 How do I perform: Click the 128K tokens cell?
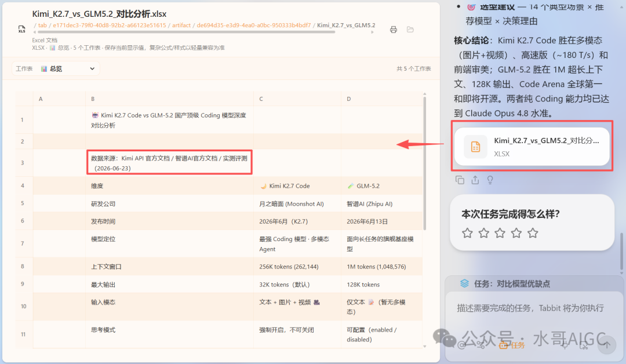tap(381, 284)
